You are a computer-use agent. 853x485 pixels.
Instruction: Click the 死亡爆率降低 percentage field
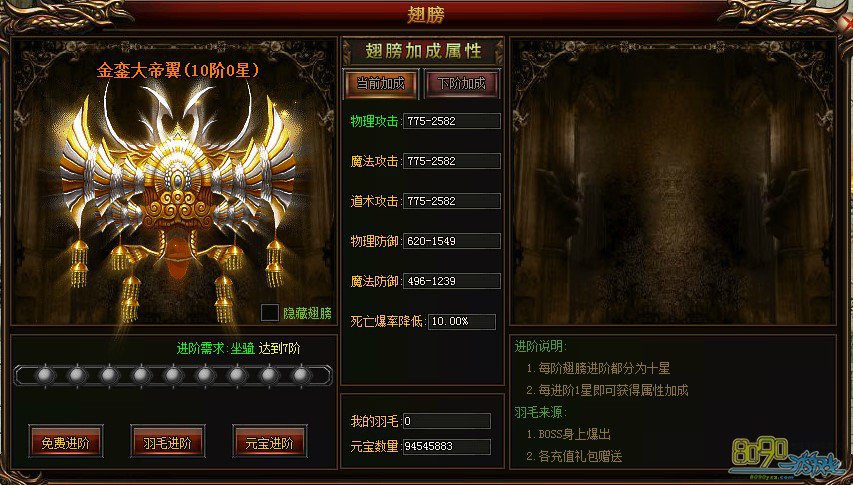(462, 321)
